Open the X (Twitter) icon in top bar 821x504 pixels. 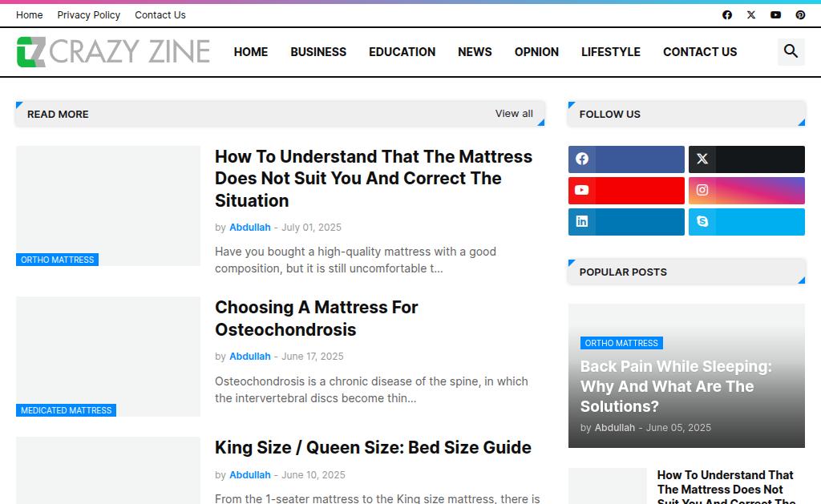coord(750,15)
